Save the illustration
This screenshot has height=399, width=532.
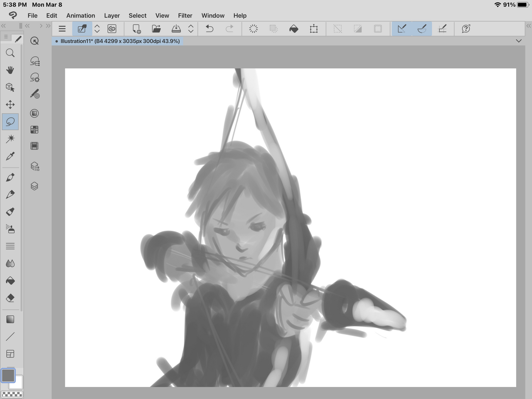(x=176, y=29)
